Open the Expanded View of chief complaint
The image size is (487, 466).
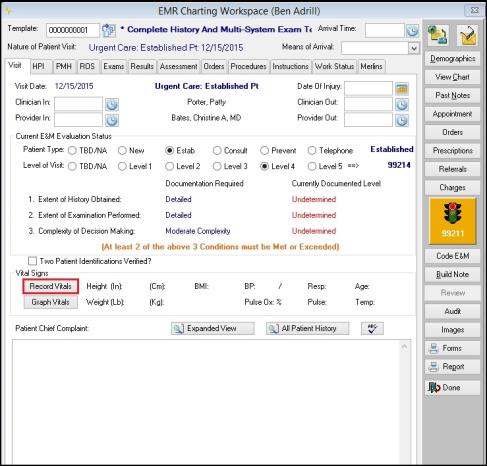(213, 328)
